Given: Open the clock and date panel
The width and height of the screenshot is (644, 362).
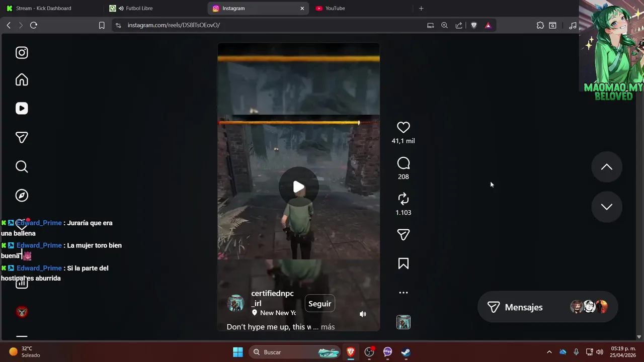Looking at the screenshot, I should coord(623,352).
